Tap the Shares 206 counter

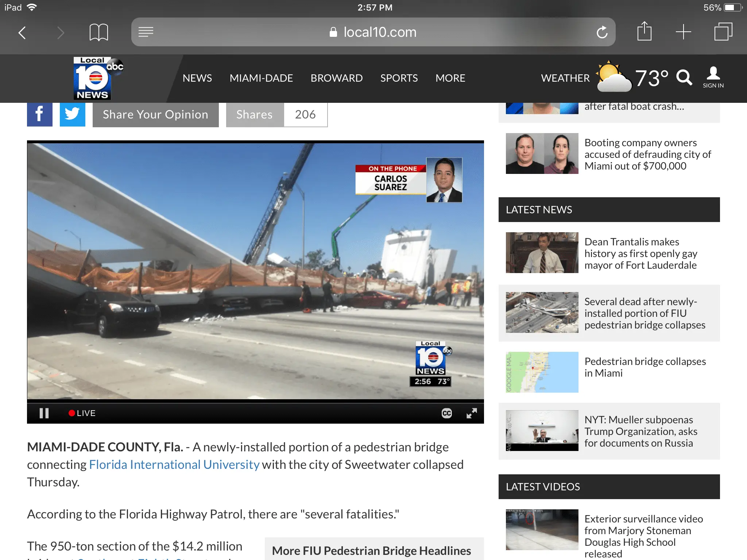(277, 114)
